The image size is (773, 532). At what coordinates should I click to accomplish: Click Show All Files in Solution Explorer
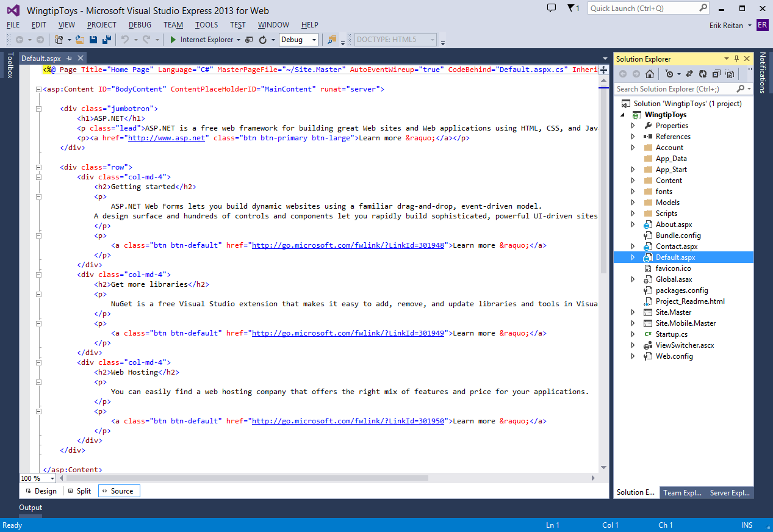(x=730, y=73)
